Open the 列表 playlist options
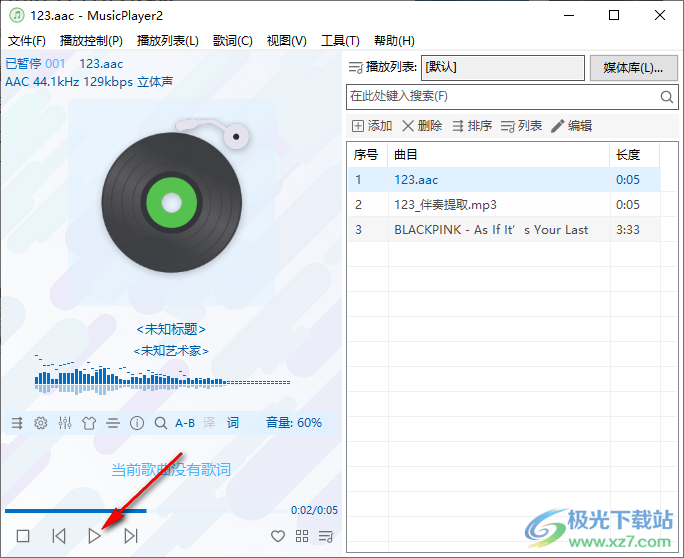This screenshot has height=558, width=684. 521,126
